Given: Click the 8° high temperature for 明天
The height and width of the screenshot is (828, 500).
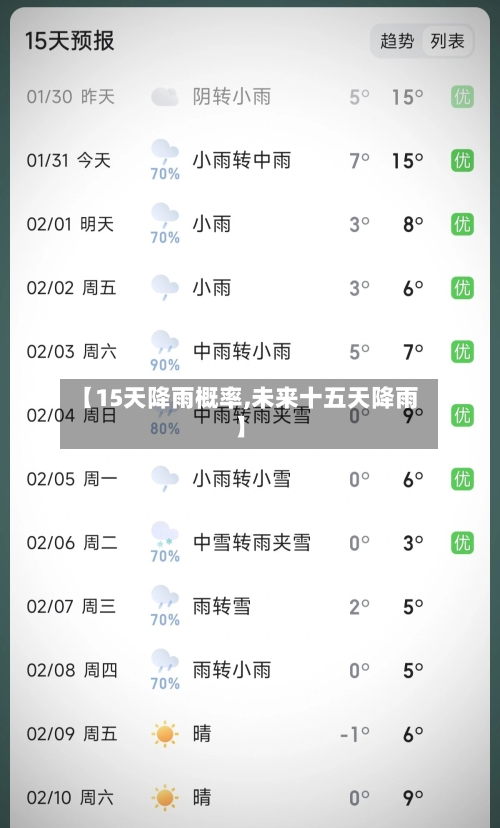Looking at the screenshot, I should tap(413, 224).
